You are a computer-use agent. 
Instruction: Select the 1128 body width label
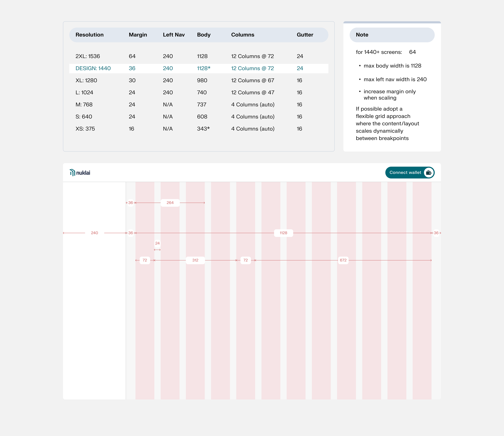tap(283, 233)
